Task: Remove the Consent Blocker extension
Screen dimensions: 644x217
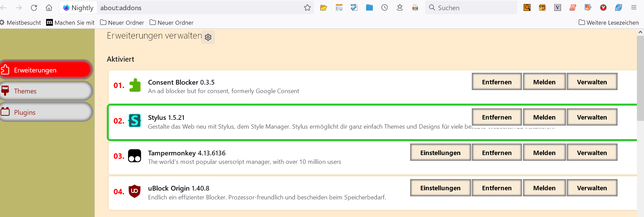Action: point(497,82)
